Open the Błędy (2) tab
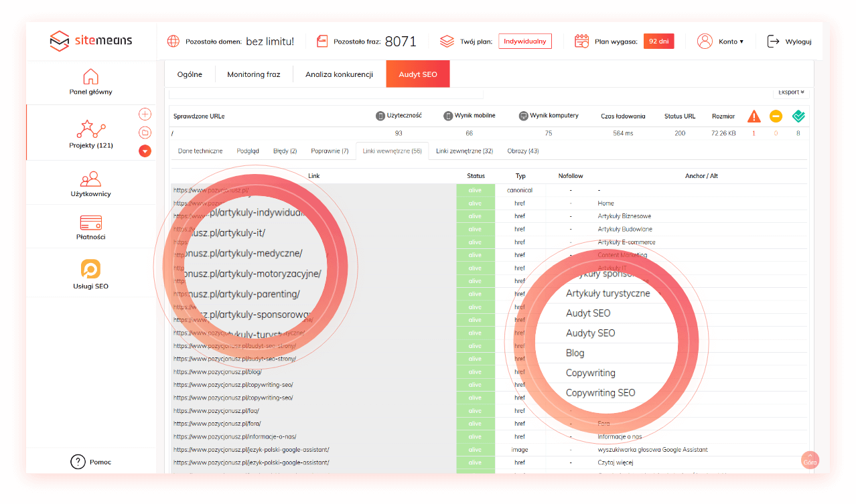 pos(285,151)
